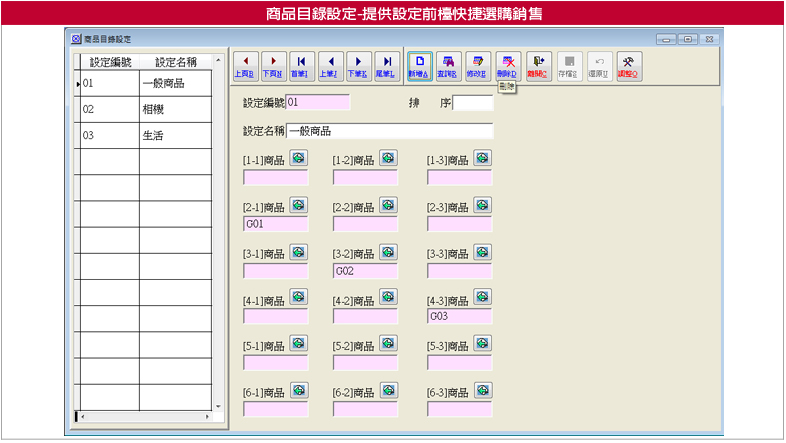Screen dimensions: 786x443
Task: Open the 調整 adjust tool
Action: [630, 65]
